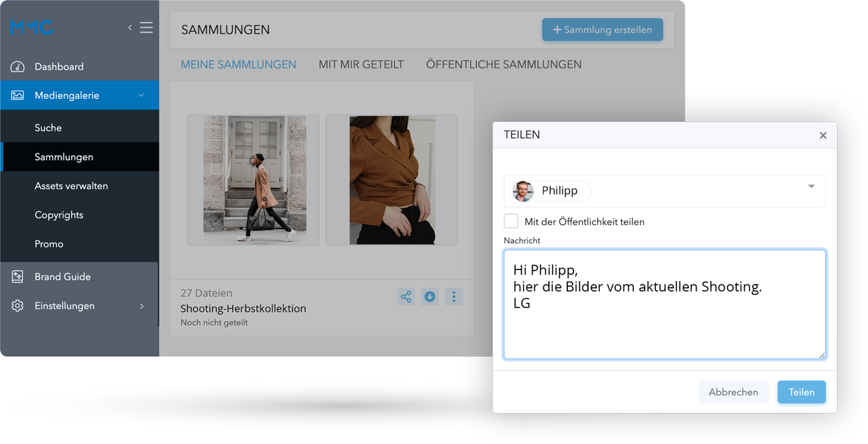Open the ÖFFENTLICHE SAMMLUNGEN tab

[x=503, y=64]
